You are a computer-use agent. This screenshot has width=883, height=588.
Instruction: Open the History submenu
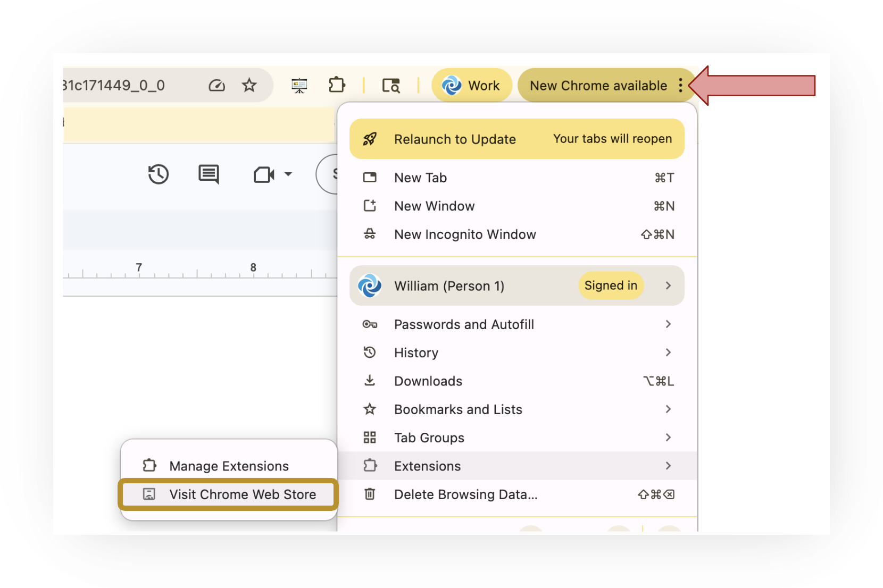click(517, 352)
